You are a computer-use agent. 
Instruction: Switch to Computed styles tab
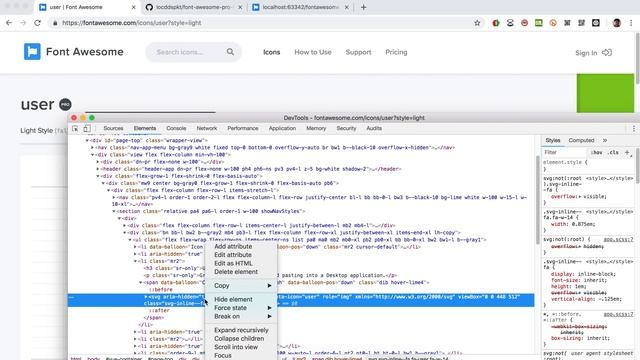pos(581,140)
